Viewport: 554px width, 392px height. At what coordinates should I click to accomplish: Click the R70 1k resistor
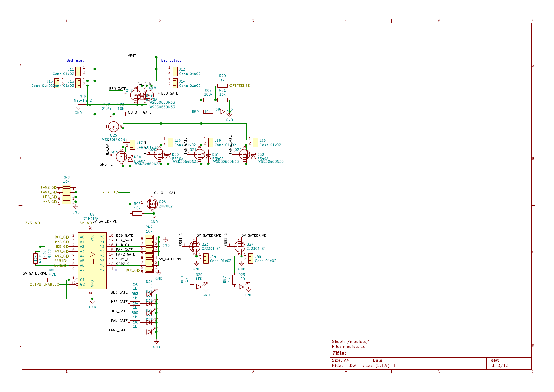pyautogui.click(x=223, y=86)
